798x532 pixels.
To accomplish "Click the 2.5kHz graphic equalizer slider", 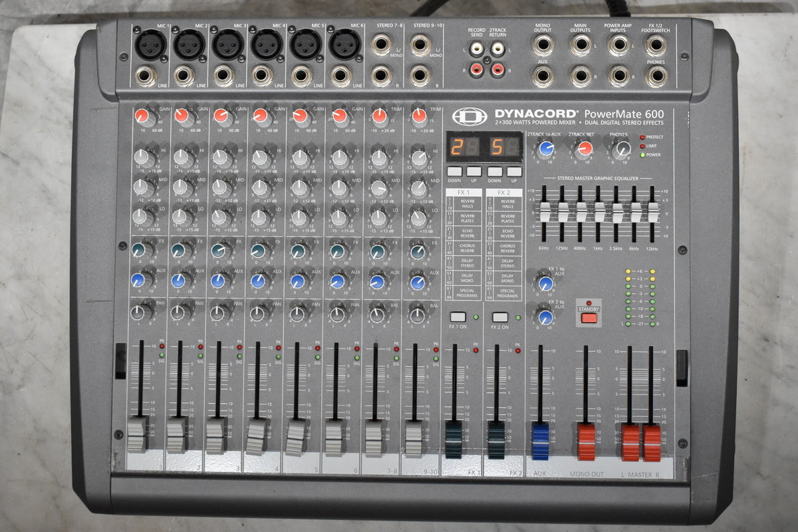I will pyautogui.click(x=617, y=213).
